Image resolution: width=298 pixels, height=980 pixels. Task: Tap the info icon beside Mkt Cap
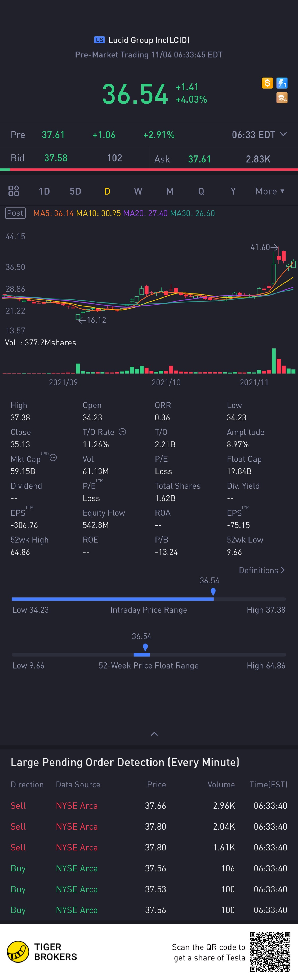tap(53, 458)
